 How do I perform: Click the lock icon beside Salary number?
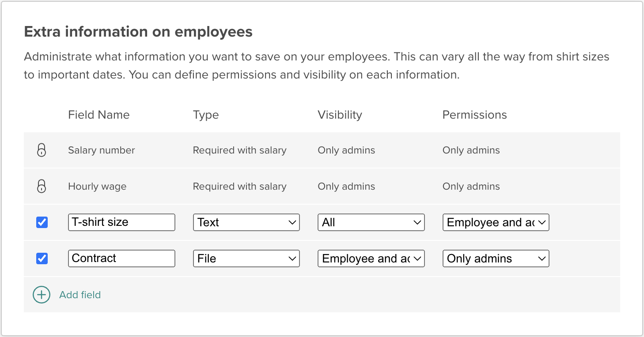[42, 150]
